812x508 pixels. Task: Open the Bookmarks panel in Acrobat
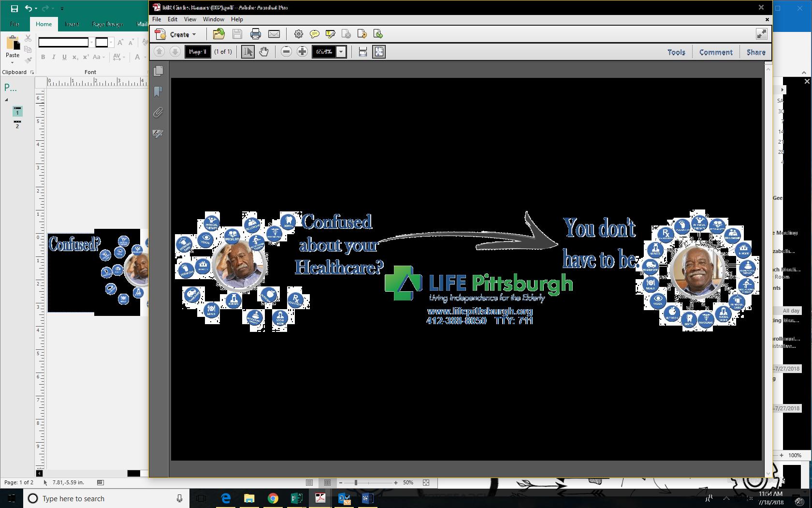tap(158, 92)
